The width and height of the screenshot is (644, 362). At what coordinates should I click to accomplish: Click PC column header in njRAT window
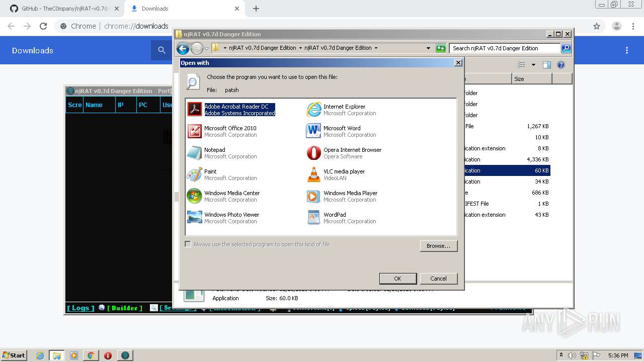(x=148, y=105)
